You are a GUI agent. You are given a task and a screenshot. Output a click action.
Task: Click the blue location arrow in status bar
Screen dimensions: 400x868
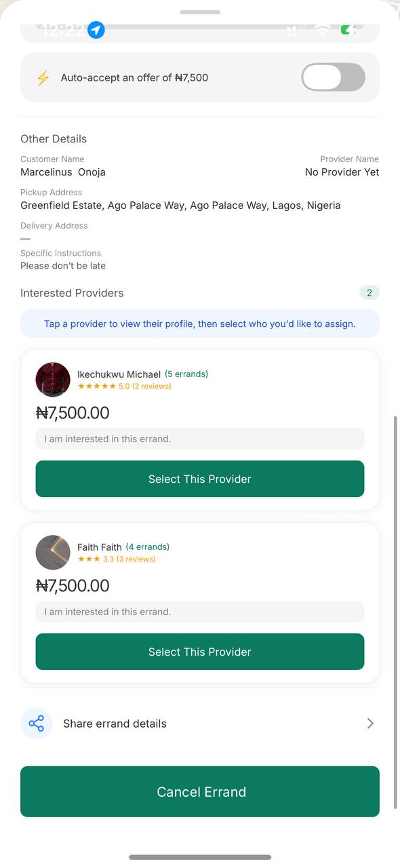coord(96,30)
